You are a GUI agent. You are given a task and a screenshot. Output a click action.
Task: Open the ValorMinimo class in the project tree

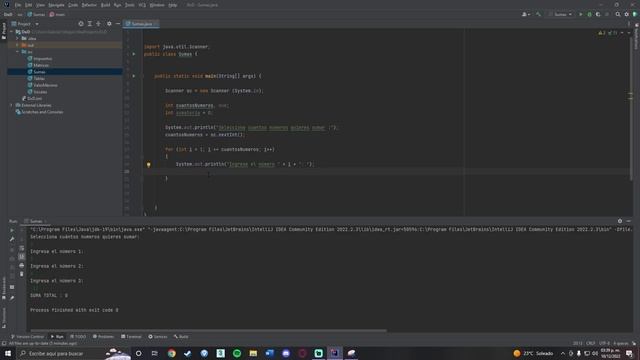[x=45, y=85]
